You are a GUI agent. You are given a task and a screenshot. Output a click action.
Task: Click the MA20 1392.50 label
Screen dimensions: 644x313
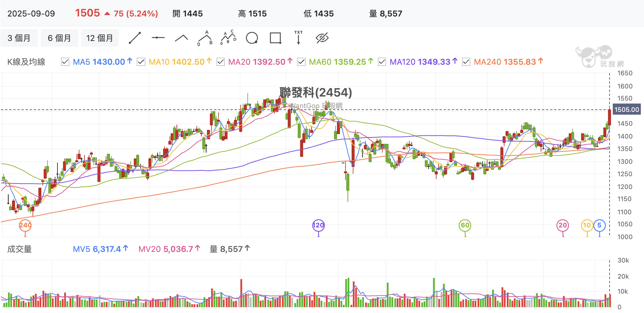260,62
